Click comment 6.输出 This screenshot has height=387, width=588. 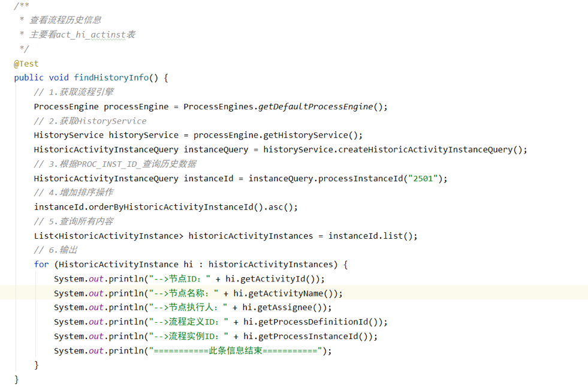click(x=56, y=250)
